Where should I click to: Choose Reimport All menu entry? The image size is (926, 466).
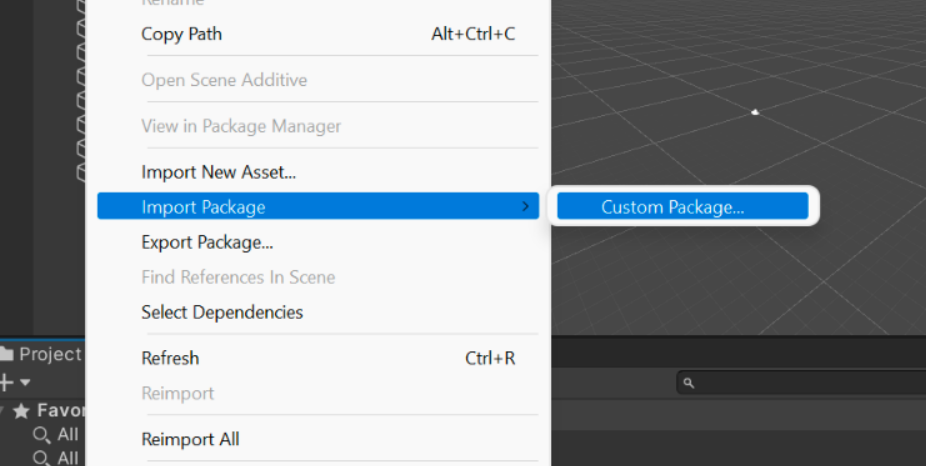pos(190,439)
